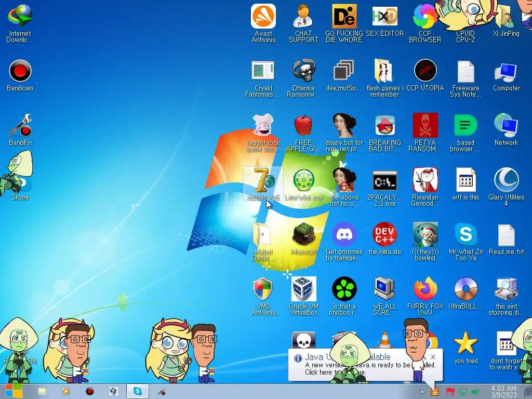
Task: Open the BandiFix desktop shortcut
Action: pyautogui.click(x=20, y=129)
